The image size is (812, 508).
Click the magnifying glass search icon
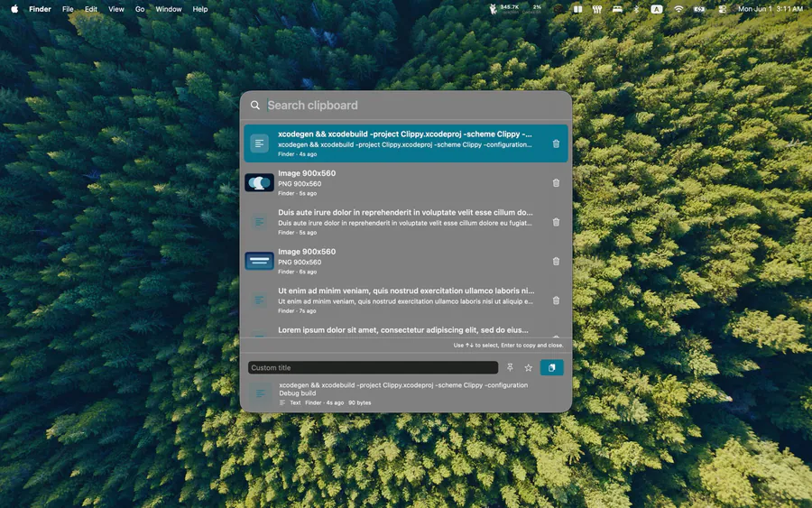254,106
